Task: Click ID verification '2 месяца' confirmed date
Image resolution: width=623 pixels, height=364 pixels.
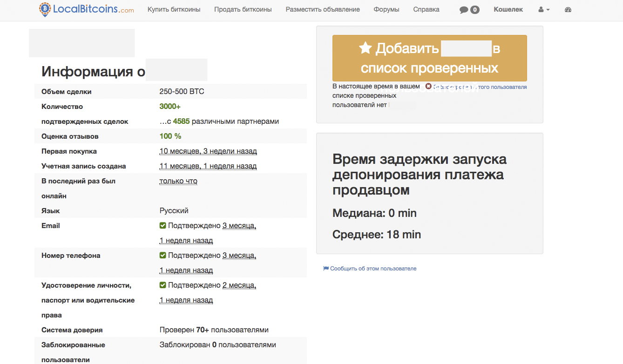Action: pyautogui.click(x=239, y=285)
